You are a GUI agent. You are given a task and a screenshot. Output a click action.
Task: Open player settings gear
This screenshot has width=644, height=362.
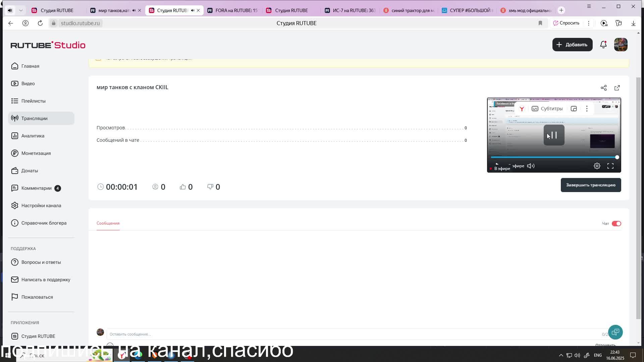pos(597,166)
